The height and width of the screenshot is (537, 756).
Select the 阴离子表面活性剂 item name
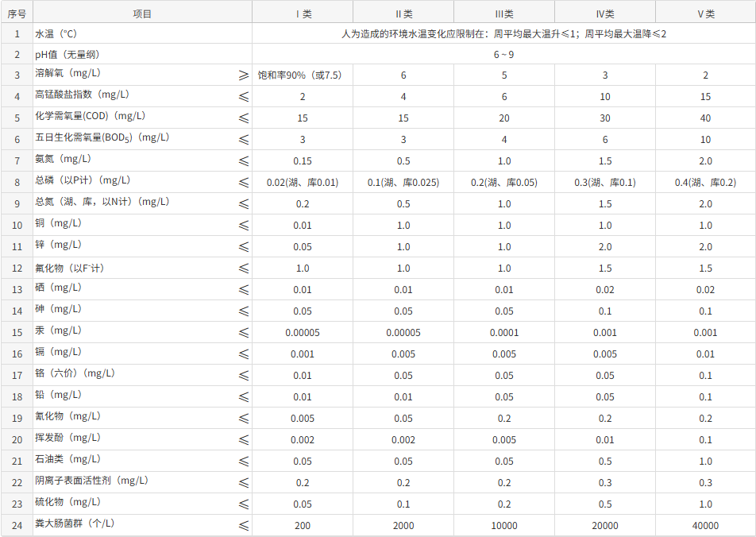tap(91, 481)
